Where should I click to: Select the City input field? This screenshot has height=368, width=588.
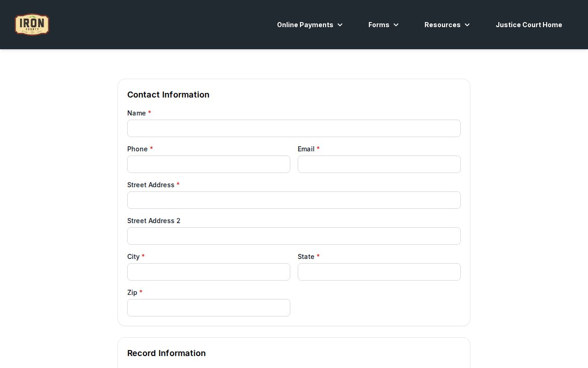click(x=209, y=272)
